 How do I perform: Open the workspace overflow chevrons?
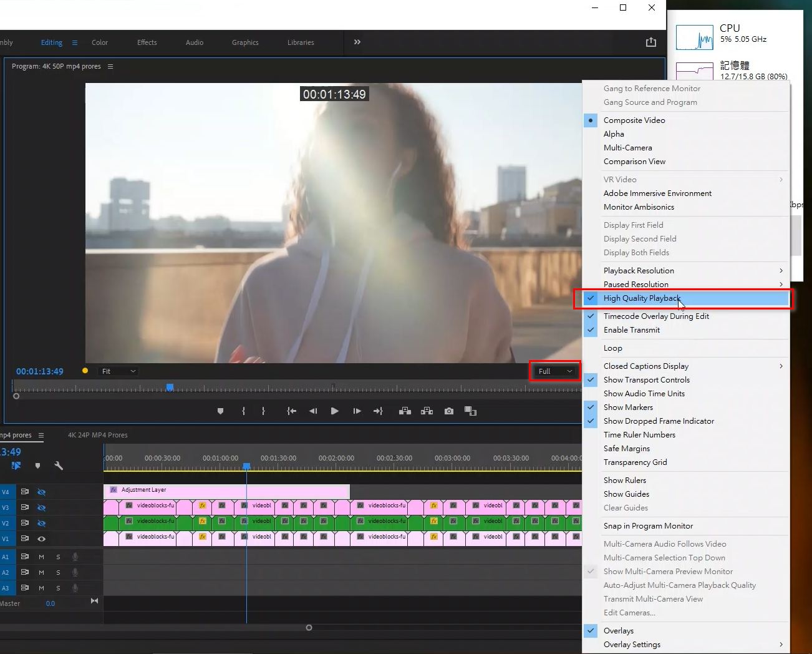pos(357,42)
